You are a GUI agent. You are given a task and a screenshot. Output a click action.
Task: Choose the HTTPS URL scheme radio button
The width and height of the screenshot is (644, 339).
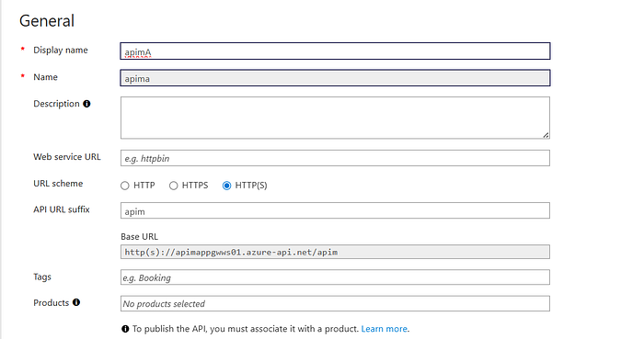(173, 186)
